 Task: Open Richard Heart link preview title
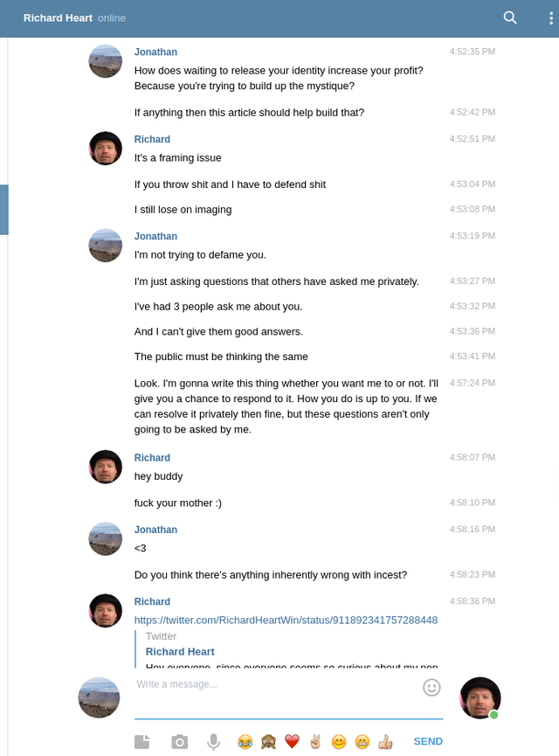(180, 652)
